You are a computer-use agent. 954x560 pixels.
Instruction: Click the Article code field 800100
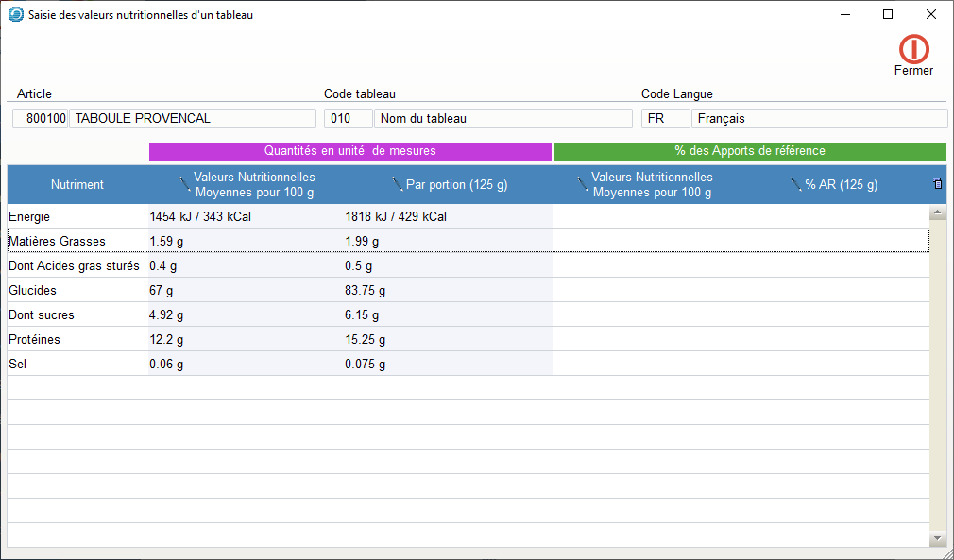click(41, 119)
